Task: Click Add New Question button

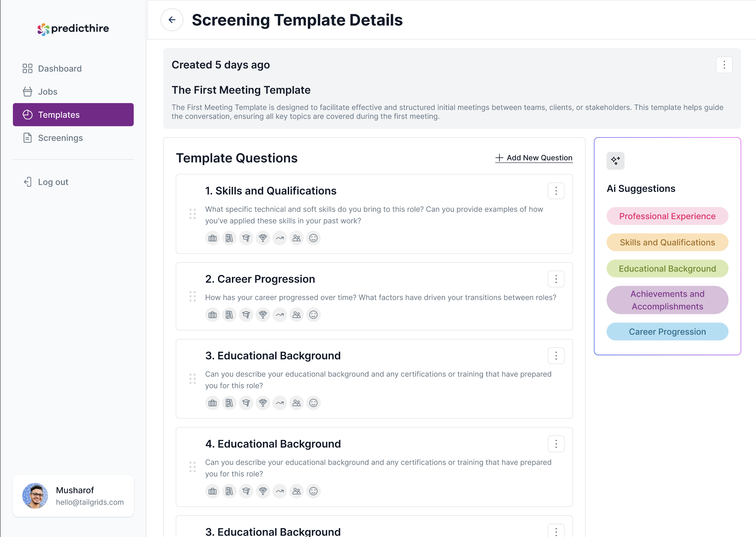Action: 533,158
